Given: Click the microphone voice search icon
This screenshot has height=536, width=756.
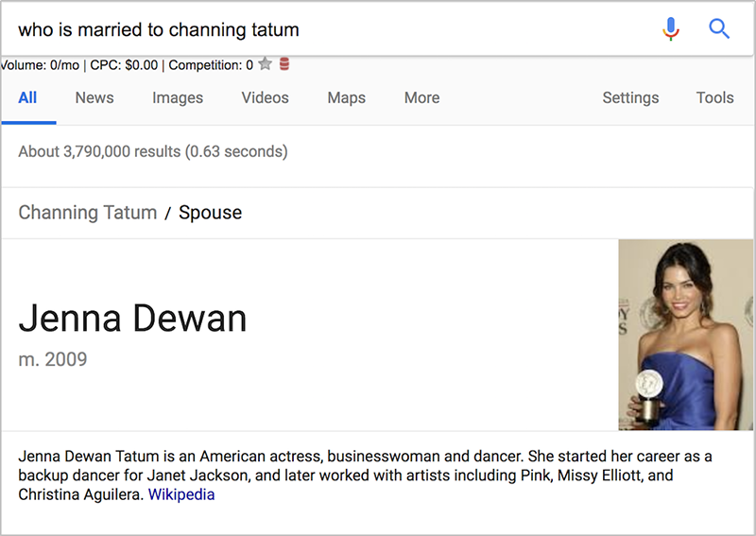Looking at the screenshot, I should (x=671, y=29).
